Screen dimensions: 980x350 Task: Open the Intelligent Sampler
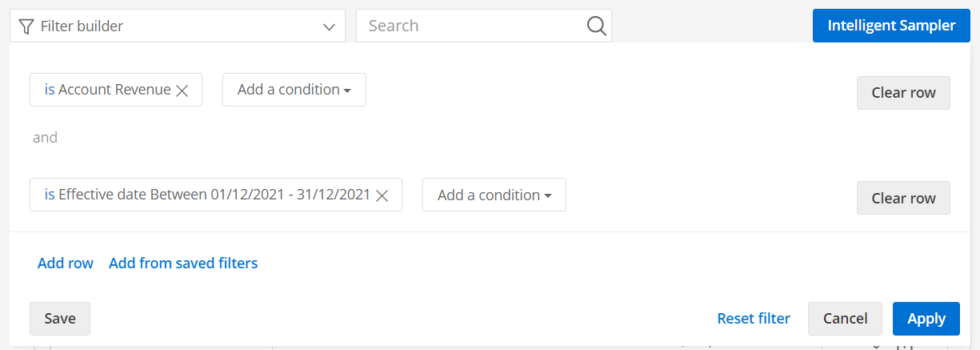pos(891,26)
